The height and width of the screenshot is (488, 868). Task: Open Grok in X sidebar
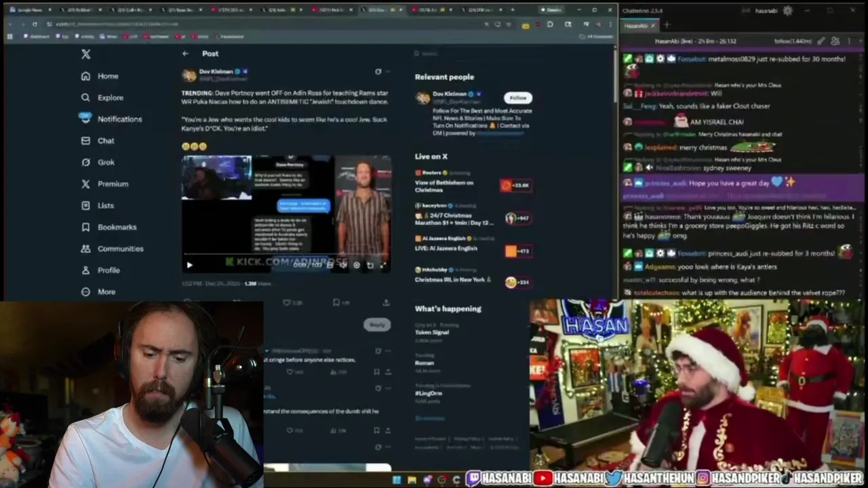(x=98, y=162)
